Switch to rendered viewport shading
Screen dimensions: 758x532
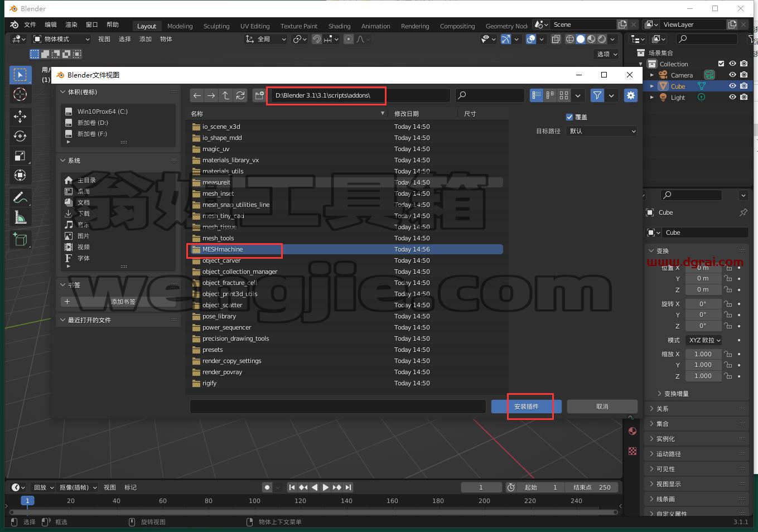coord(602,39)
